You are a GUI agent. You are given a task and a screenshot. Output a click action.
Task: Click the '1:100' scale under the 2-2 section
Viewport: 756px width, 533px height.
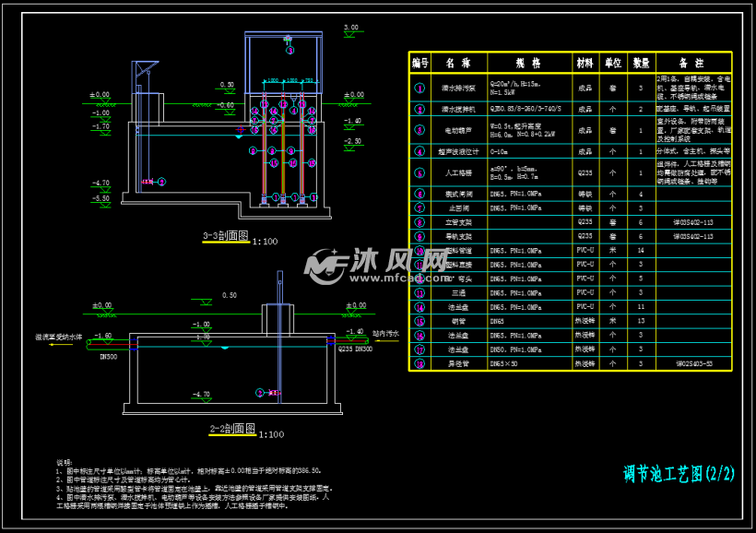click(x=271, y=434)
